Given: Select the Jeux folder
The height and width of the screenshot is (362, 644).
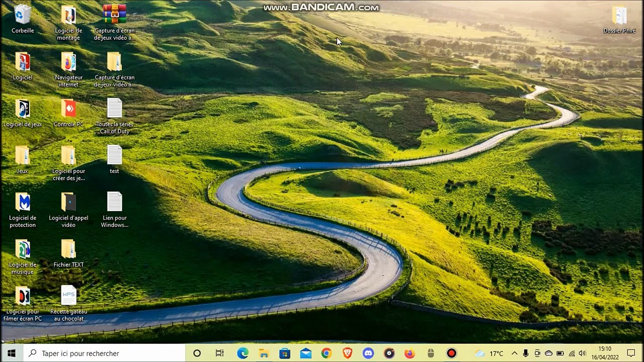Looking at the screenshot, I should point(23,159).
